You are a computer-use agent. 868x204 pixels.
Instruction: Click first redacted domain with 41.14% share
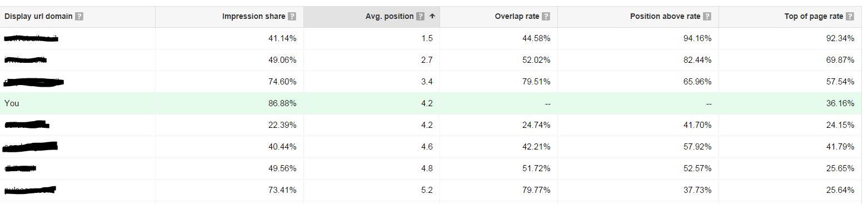tap(31, 38)
